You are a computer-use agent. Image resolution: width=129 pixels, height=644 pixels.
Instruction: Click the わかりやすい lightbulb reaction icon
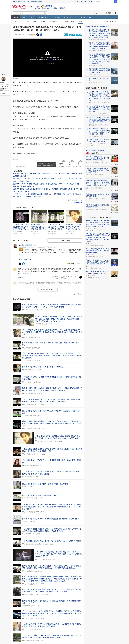70,164
